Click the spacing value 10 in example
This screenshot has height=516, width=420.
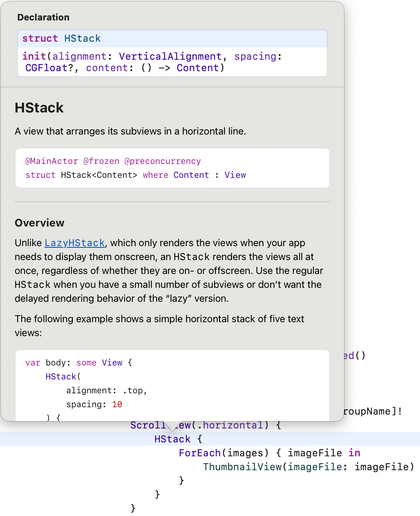(117, 404)
